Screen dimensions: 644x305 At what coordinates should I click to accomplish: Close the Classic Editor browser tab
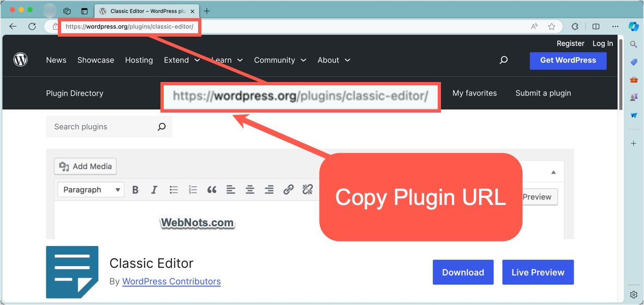click(x=193, y=11)
